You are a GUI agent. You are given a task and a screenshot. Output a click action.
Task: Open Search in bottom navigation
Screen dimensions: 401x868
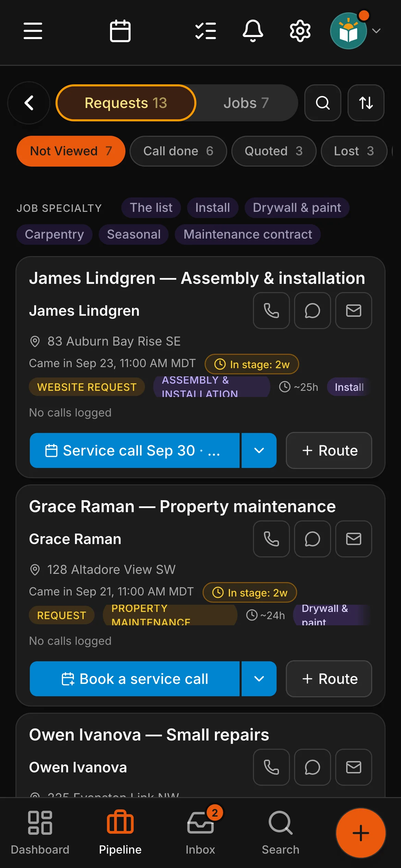tap(281, 833)
